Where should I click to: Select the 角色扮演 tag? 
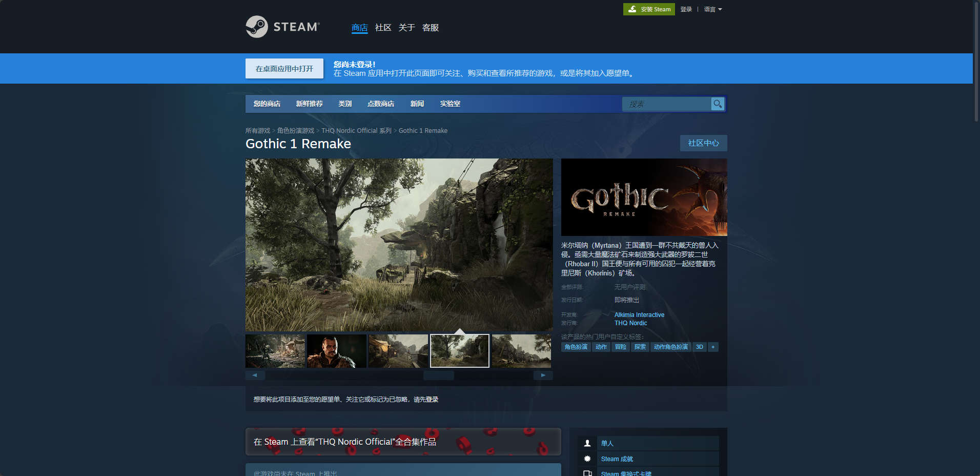(x=576, y=347)
